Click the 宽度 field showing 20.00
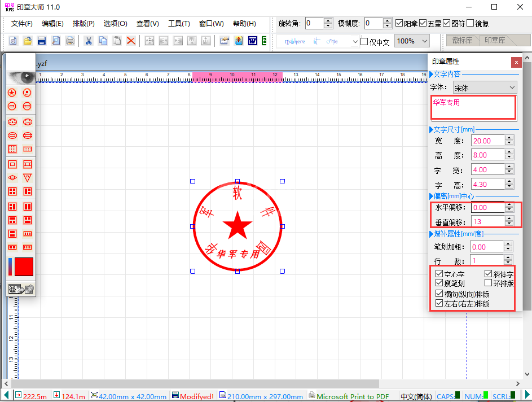This screenshot has height=402, width=532. (488, 141)
